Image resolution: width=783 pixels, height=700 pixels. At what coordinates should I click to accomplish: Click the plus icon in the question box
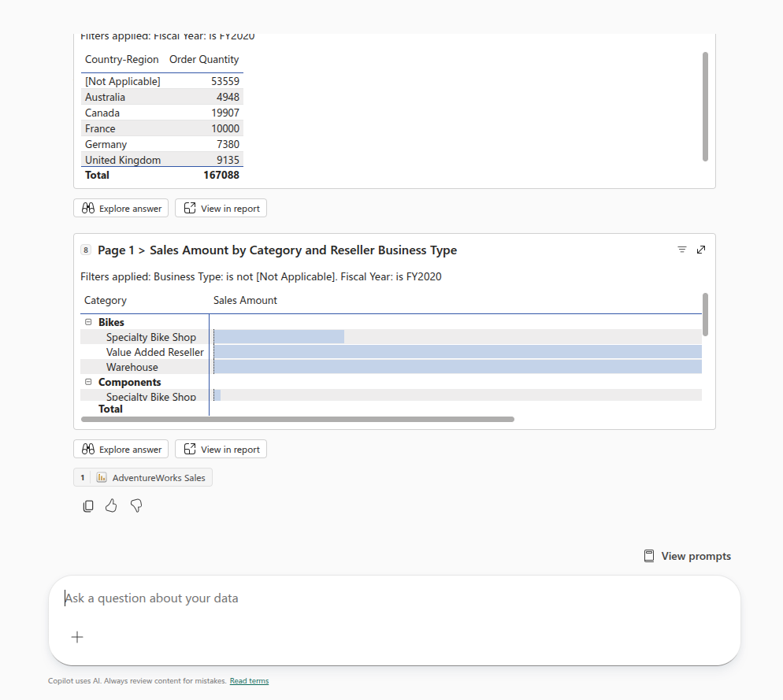(x=77, y=637)
